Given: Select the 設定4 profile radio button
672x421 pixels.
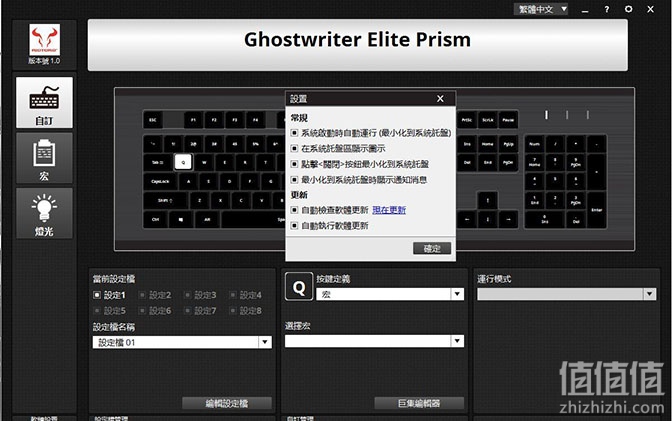Looking at the screenshot, I should 233,295.
